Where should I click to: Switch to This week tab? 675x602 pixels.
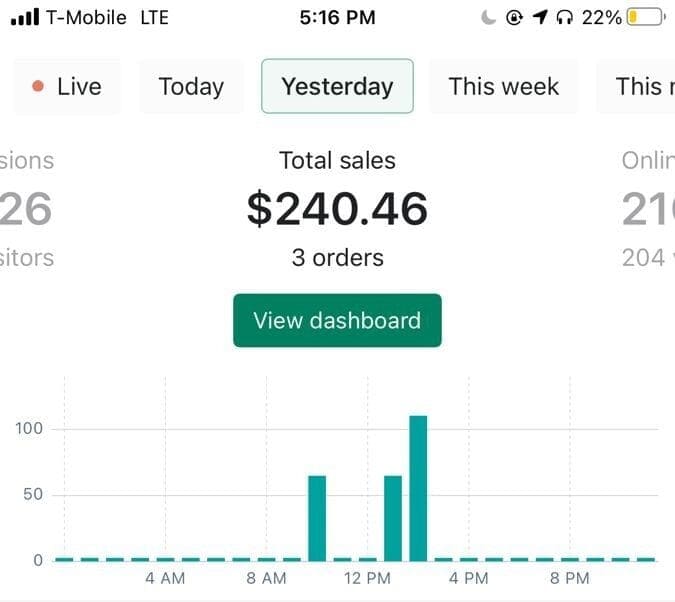pos(503,86)
